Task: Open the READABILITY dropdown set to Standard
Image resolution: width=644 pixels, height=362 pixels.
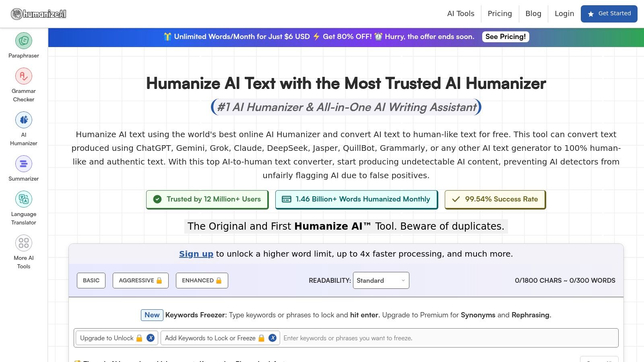Action: click(380, 280)
